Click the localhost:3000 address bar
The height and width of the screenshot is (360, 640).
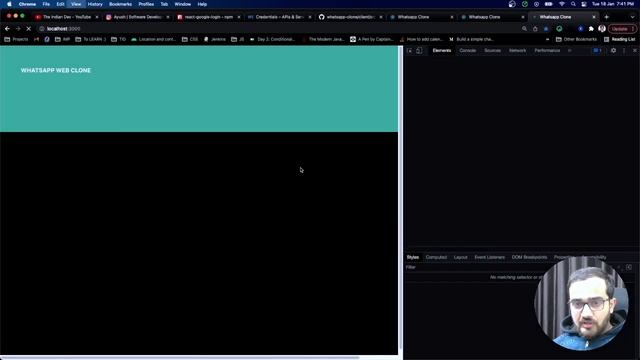(278, 29)
